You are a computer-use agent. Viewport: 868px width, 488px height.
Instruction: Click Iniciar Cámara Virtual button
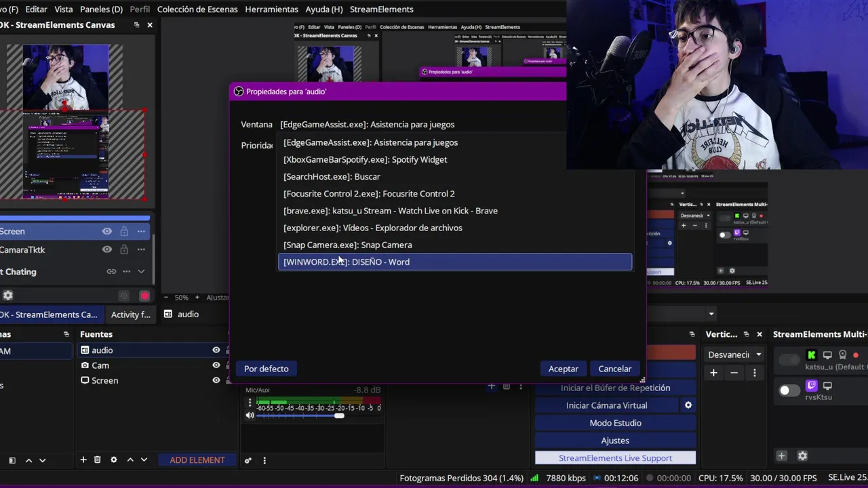607,405
